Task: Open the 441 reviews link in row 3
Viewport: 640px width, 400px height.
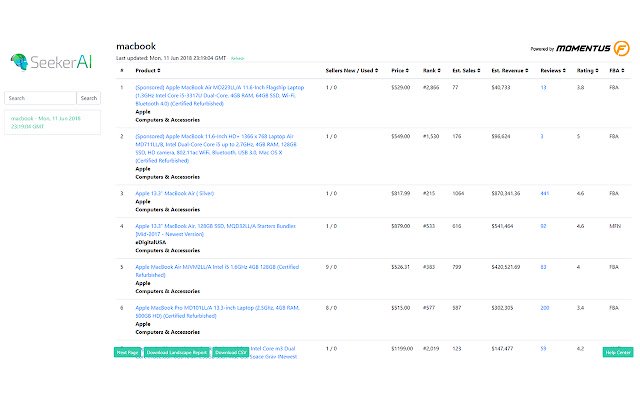Action: (544, 193)
